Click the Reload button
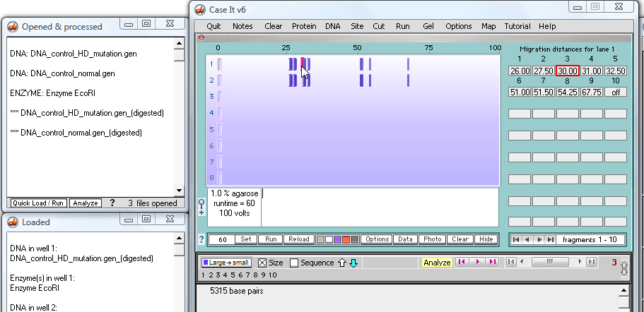Image resolution: width=644 pixels, height=312 pixels. coord(298,239)
